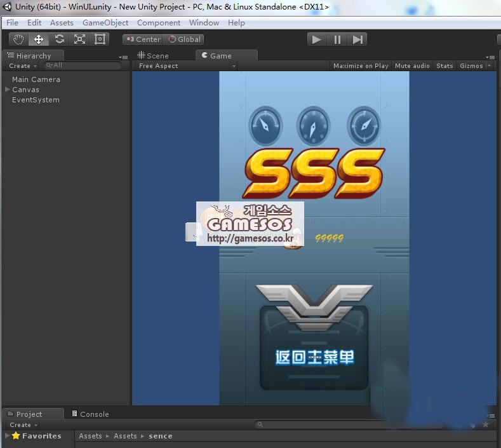Click the Pause button
Screen dimensions: 501x448
337,39
